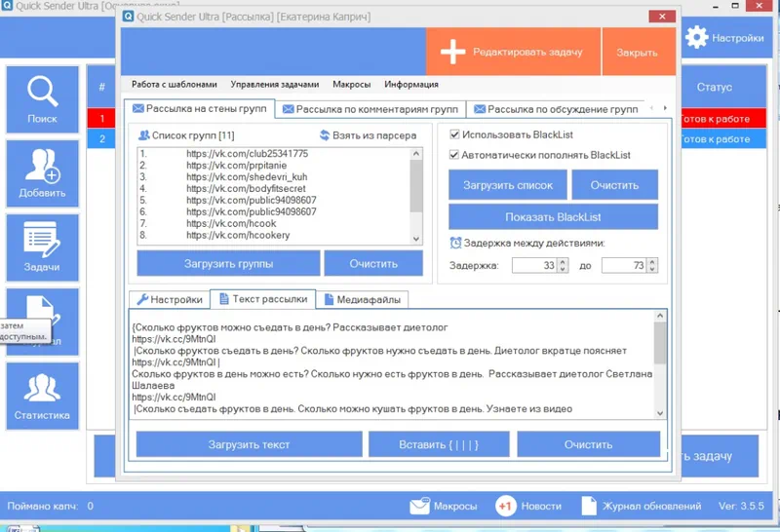Screen dimensions: 780x532
Task: Click Загрузить текст button
Action: 250,444
